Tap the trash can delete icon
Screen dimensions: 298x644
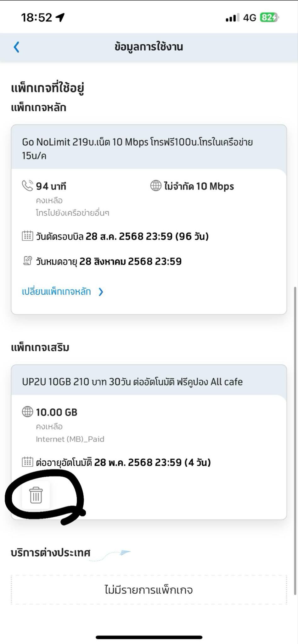click(36, 495)
